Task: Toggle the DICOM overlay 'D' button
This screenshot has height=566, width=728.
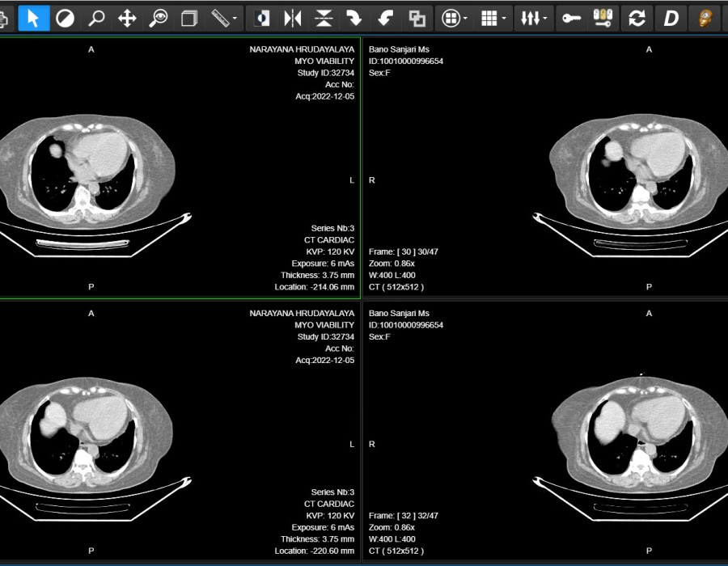Action: tap(670, 18)
